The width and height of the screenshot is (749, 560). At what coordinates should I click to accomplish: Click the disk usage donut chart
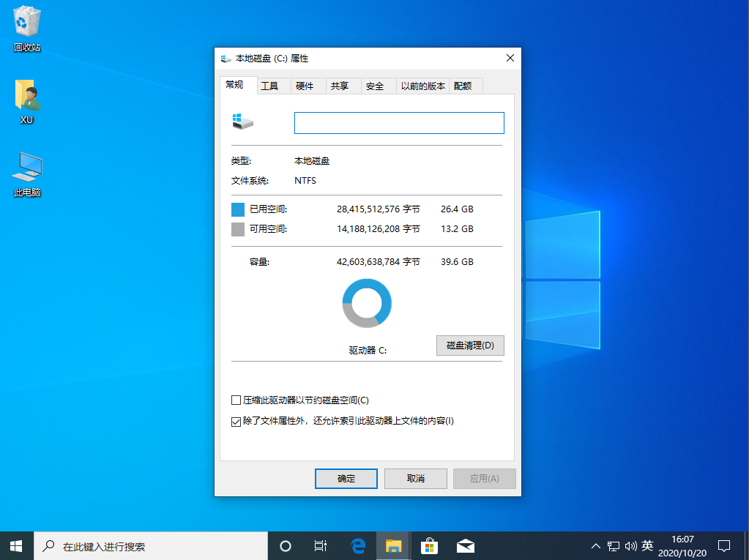pyautogui.click(x=367, y=303)
